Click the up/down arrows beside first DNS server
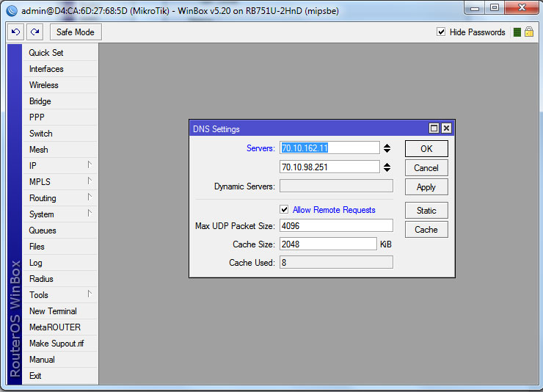 (387, 148)
